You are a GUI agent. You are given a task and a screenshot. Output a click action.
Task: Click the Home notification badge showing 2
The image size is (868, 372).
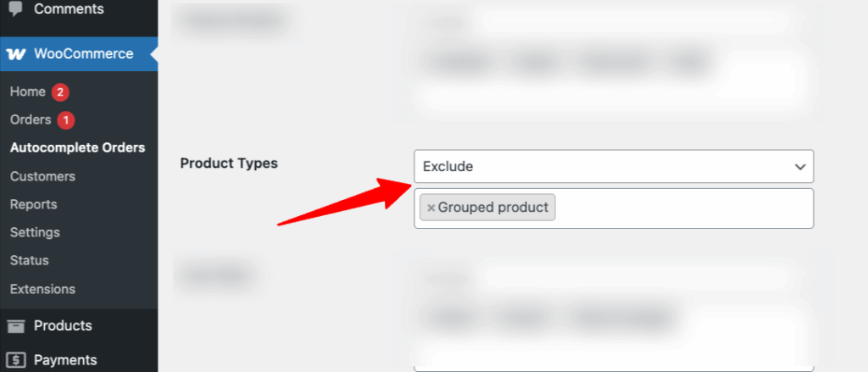pyautogui.click(x=60, y=92)
